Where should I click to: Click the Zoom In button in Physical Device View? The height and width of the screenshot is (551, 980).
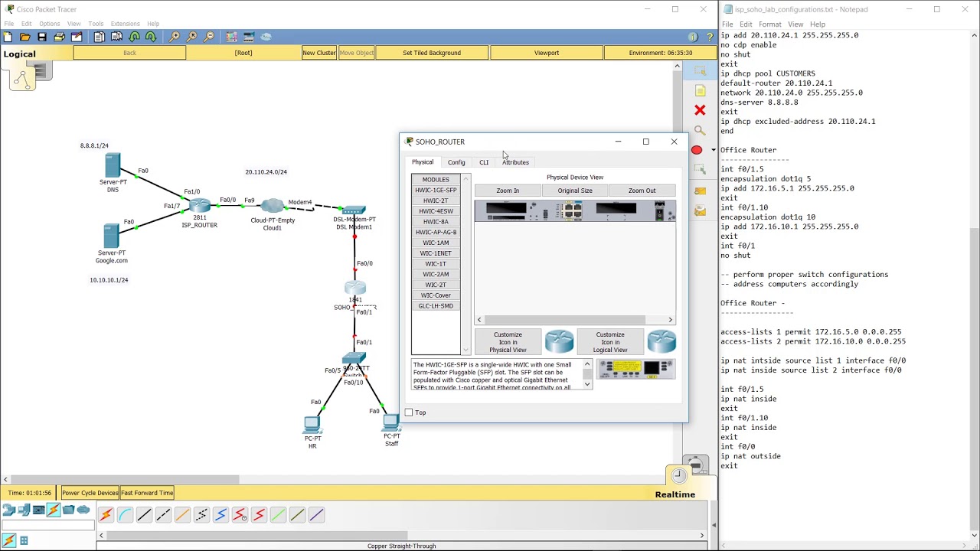(x=508, y=191)
